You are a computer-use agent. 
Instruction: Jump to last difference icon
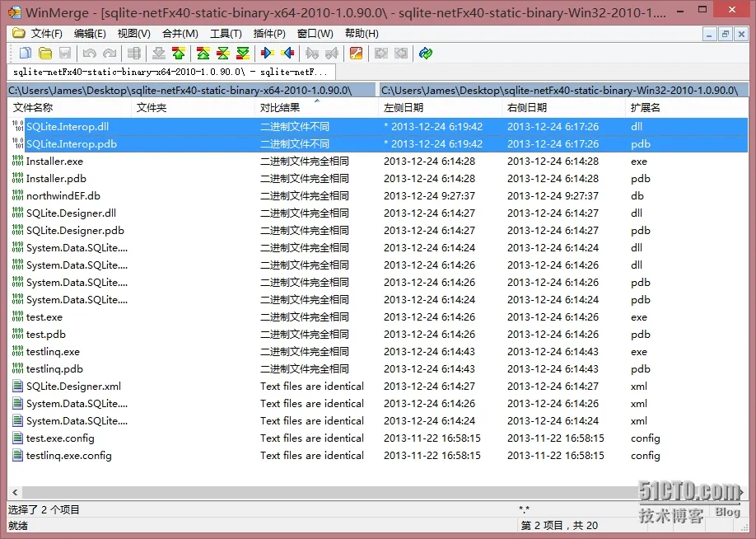[x=243, y=53]
